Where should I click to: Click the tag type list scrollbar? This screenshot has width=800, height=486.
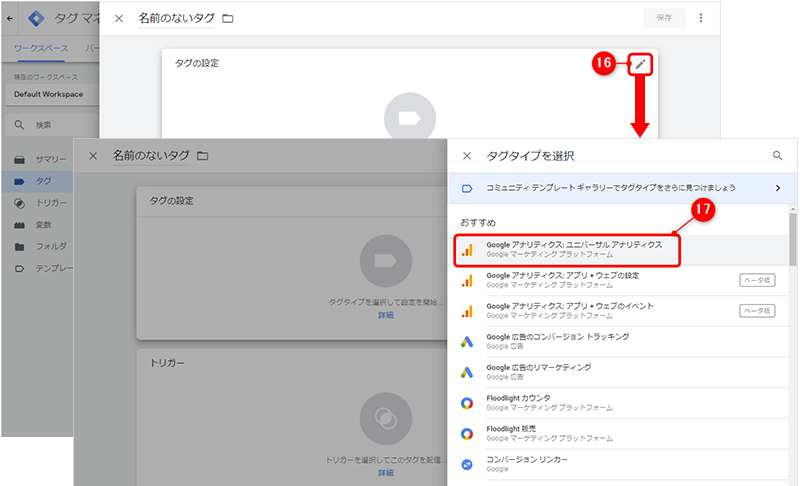coord(792,239)
